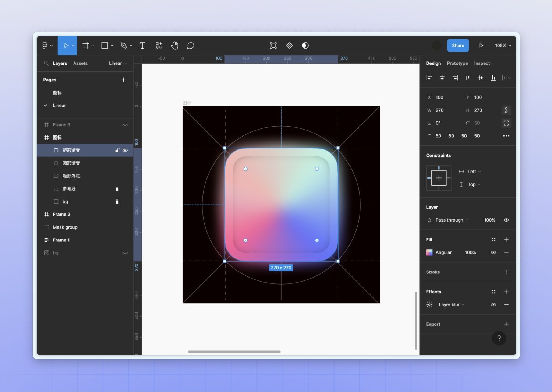Image resolution: width=552 pixels, height=392 pixels.
Task: Hide the 矩形渐变 layer via the eye icon
Action: (x=125, y=150)
